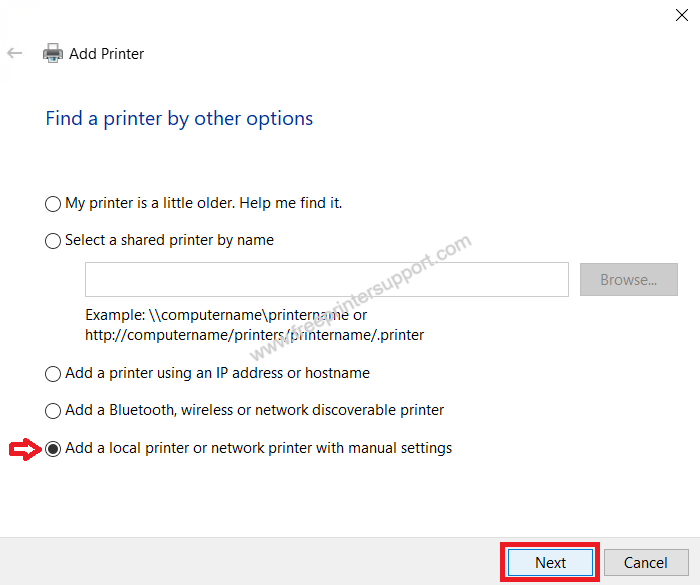700x585 pixels.
Task: Select the IP address or hostname radio button
Action: pos(53,374)
